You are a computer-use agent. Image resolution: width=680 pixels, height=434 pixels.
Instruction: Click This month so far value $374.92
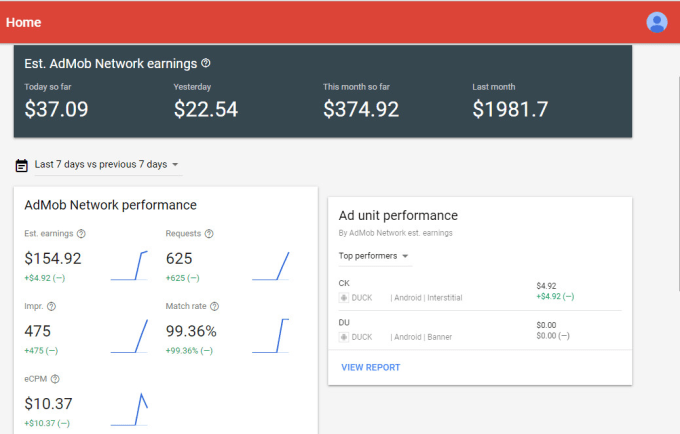361,109
